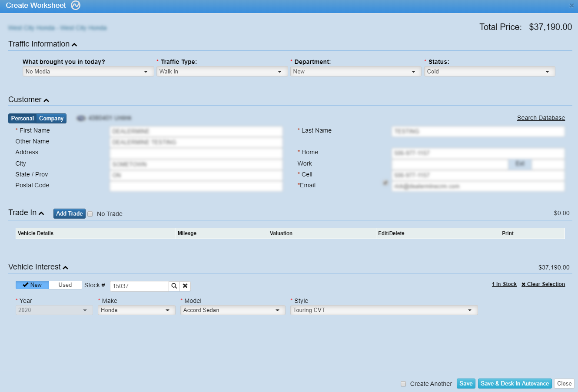The height and width of the screenshot is (392, 578).
Task: Enable the Create Another checkbox
Action: pos(403,384)
